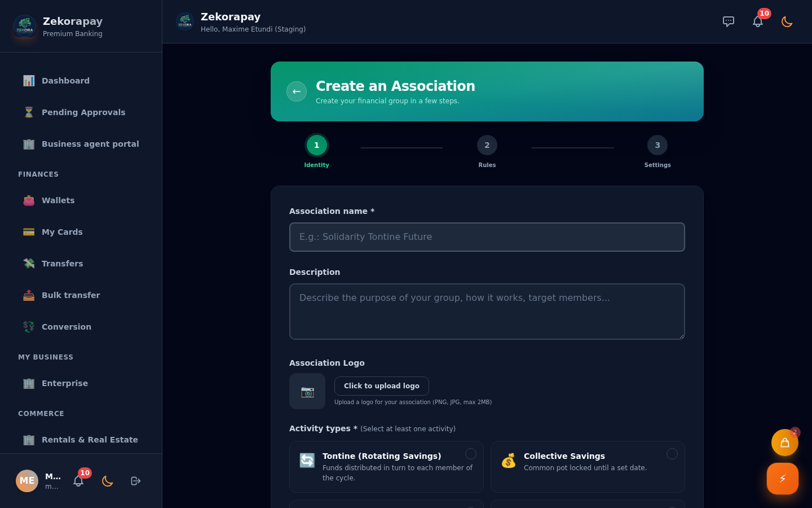The image size is (812, 508).
Task: Open the chat messages icon in header
Action: (x=729, y=21)
